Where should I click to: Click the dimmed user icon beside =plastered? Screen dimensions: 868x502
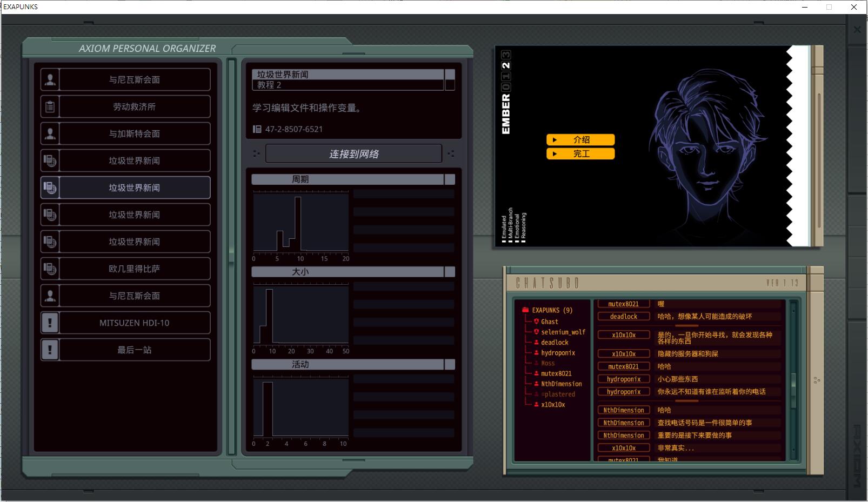pyautogui.click(x=536, y=394)
